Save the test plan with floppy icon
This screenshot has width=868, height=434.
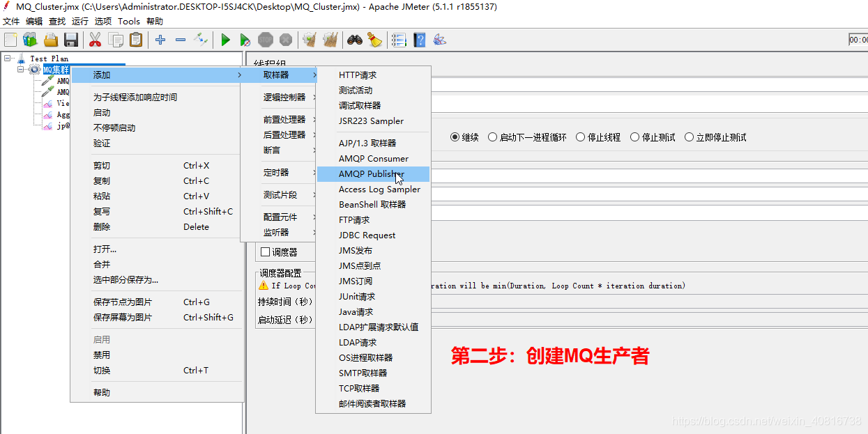70,40
